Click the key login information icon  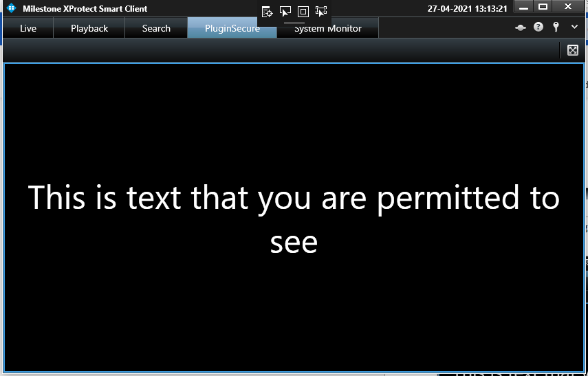tap(556, 27)
